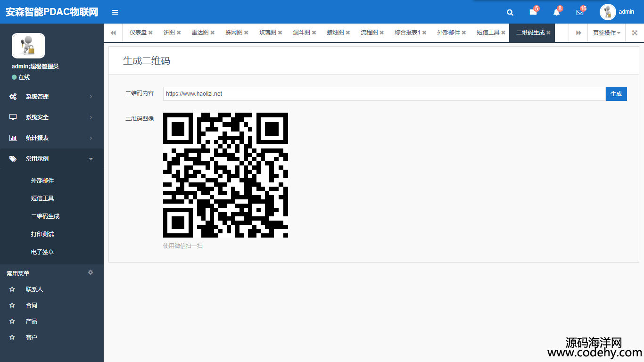Switch to the 蜡烛图 tab

(336, 33)
